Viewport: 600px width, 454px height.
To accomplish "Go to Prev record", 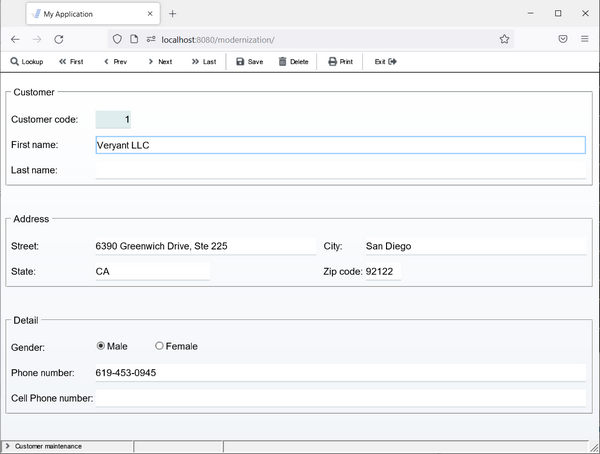I will point(115,61).
